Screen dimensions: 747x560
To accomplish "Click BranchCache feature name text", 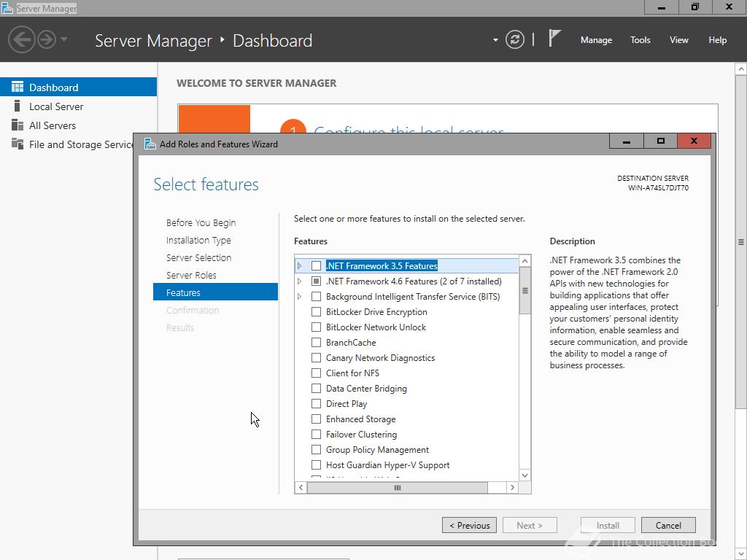I will (351, 343).
